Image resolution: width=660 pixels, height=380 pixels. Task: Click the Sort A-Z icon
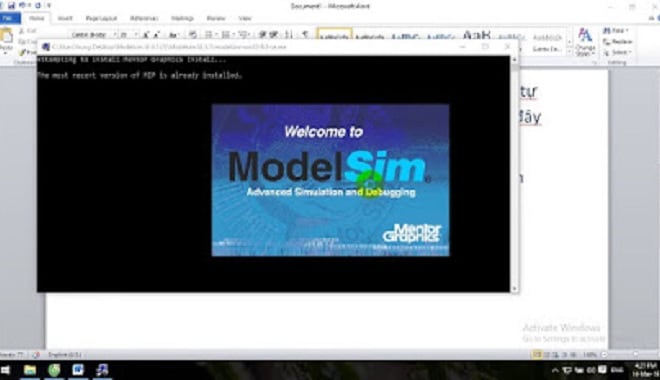[289, 35]
